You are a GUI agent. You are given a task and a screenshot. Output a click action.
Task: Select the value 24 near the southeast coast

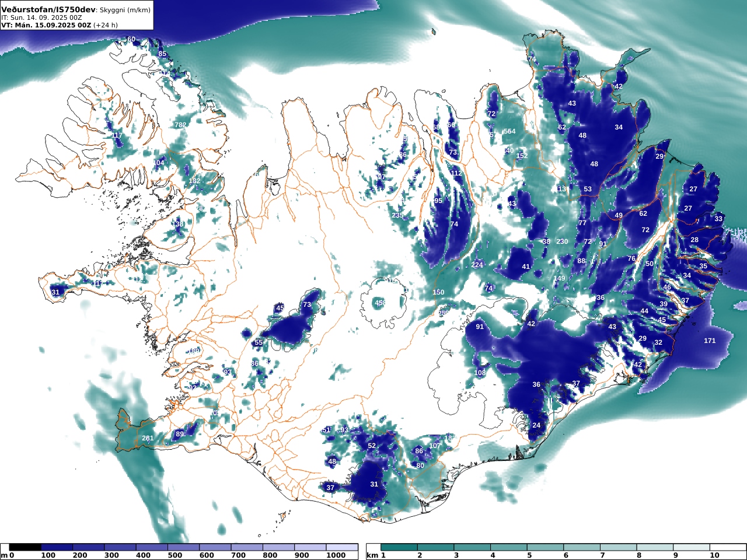(536, 425)
